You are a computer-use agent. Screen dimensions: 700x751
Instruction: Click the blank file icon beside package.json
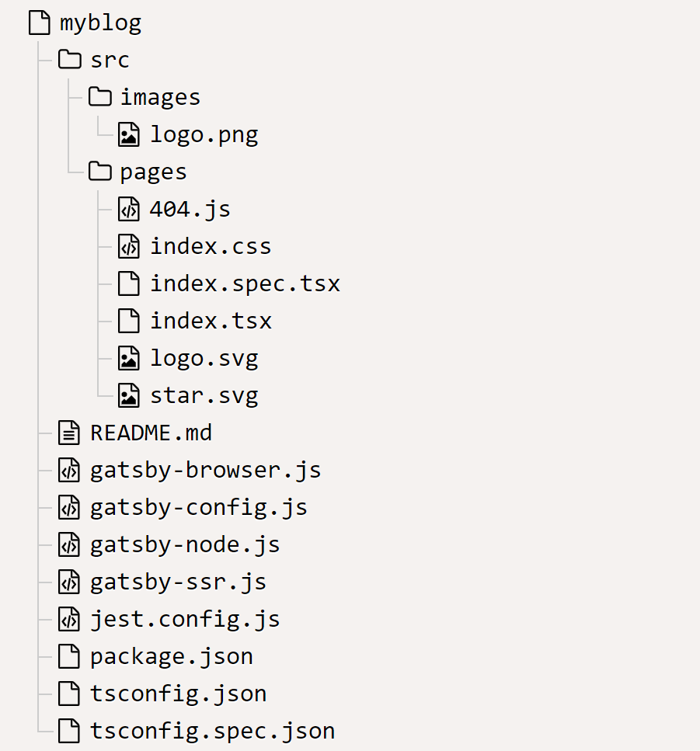69,656
